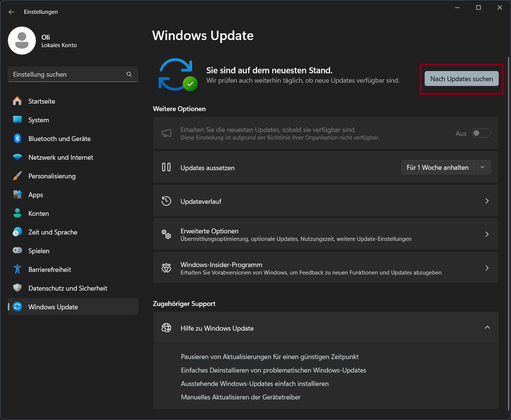Click the Startseite house icon
This screenshot has height=420, width=511.
coord(17,101)
